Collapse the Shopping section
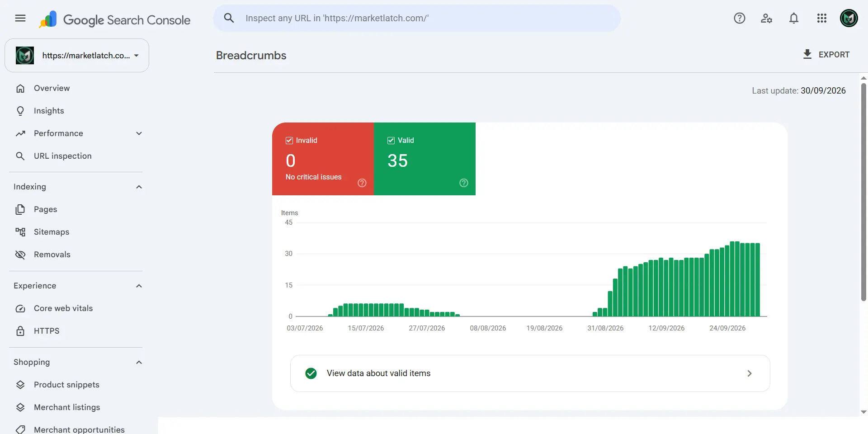This screenshot has height=434, width=868. [x=139, y=362]
